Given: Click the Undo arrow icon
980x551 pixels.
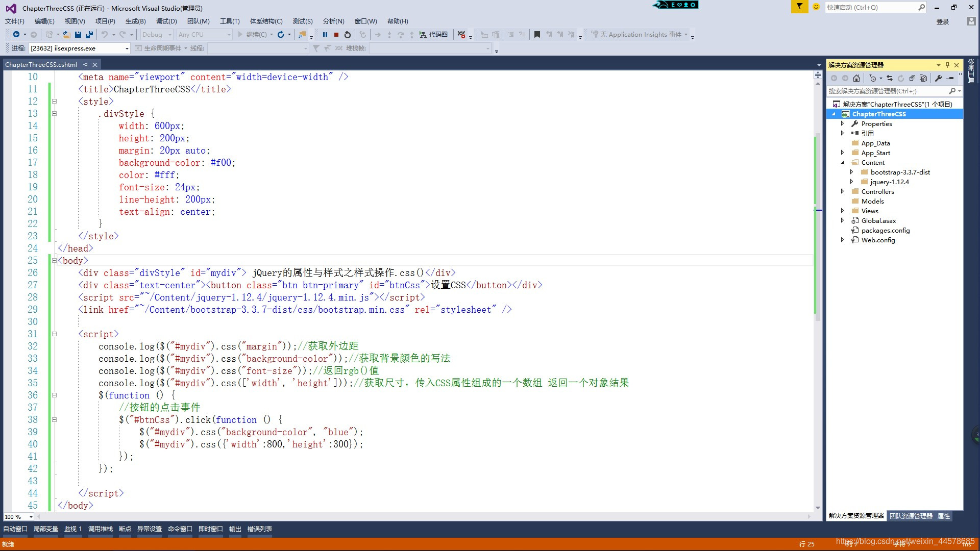Looking at the screenshot, I should (x=104, y=34).
